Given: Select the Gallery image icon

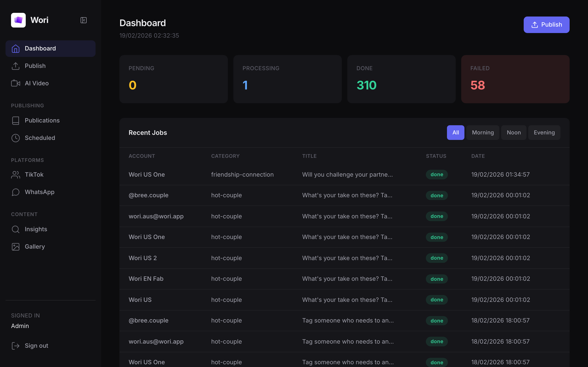Looking at the screenshot, I should (x=16, y=247).
